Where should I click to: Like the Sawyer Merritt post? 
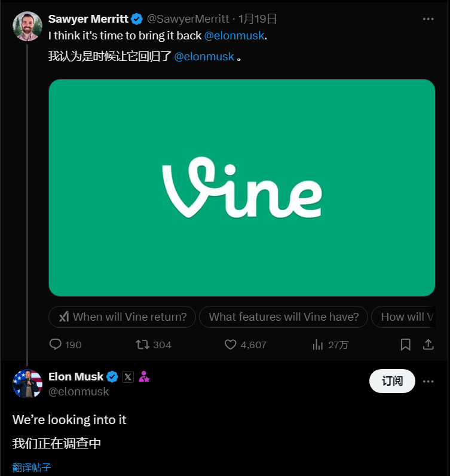[231, 345]
